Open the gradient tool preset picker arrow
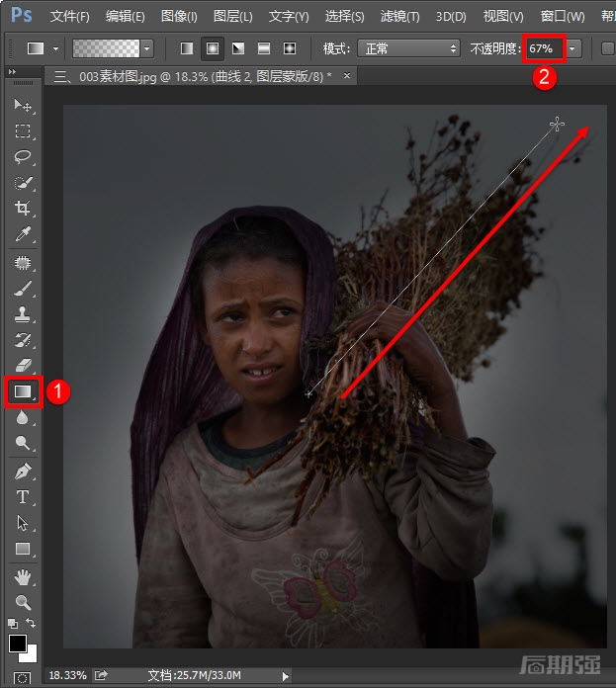 pyautogui.click(x=55, y=48)
